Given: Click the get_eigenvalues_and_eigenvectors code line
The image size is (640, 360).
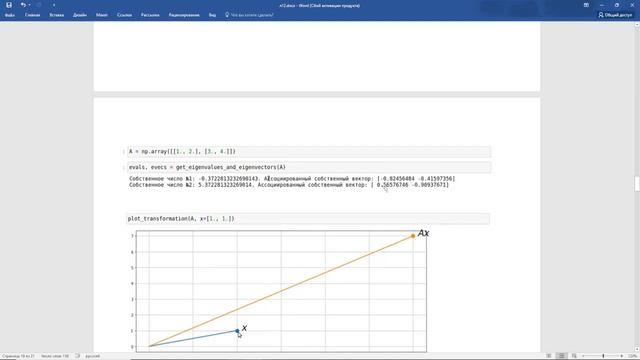Looking at the screenshot, I should pyautogui.click(x=309, y=167).
